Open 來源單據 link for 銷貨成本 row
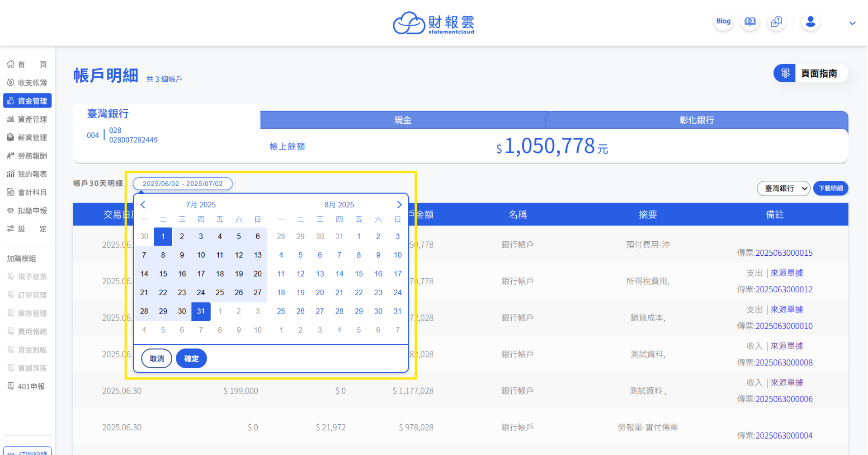 click(787, 310)
